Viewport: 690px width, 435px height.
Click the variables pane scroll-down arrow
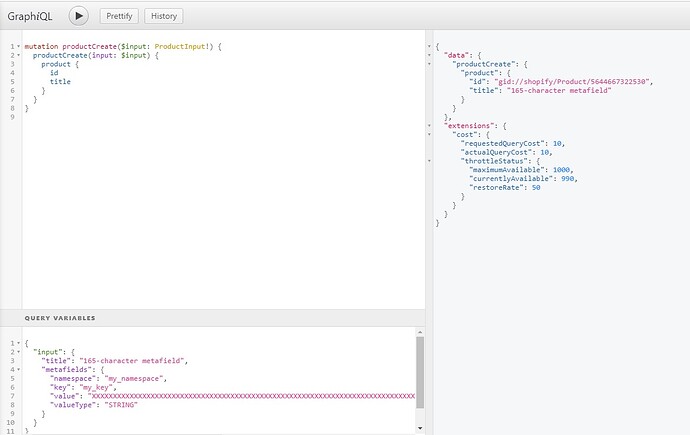pyautogui.click(x=420, y=428)
